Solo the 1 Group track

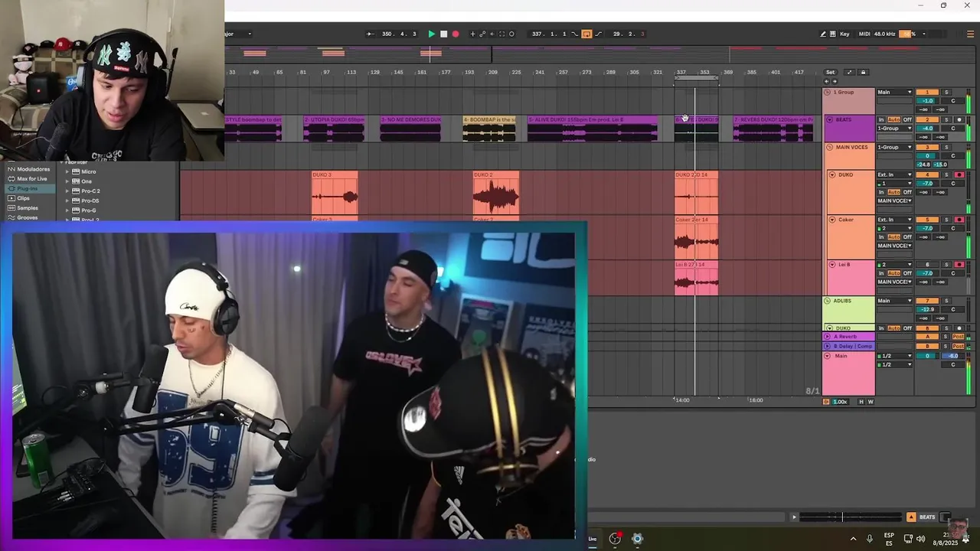coord(946,92)
